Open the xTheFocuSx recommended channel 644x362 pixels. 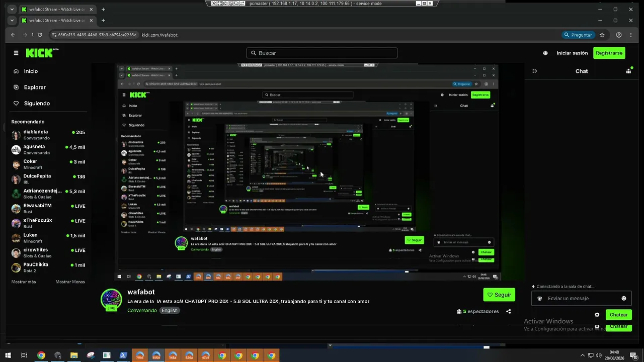pyautogui.click(x=49, y=223)
